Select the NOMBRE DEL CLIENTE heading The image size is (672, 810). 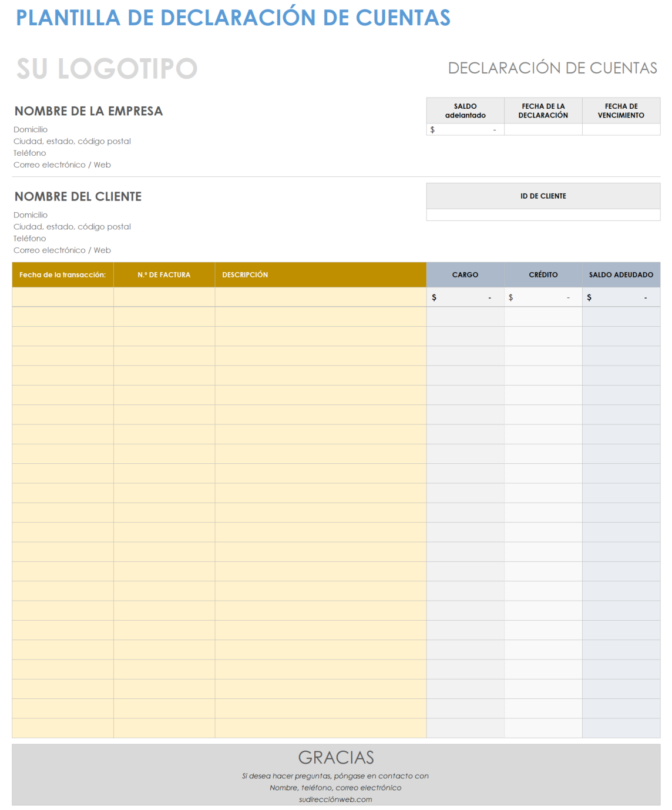[78, 196]
